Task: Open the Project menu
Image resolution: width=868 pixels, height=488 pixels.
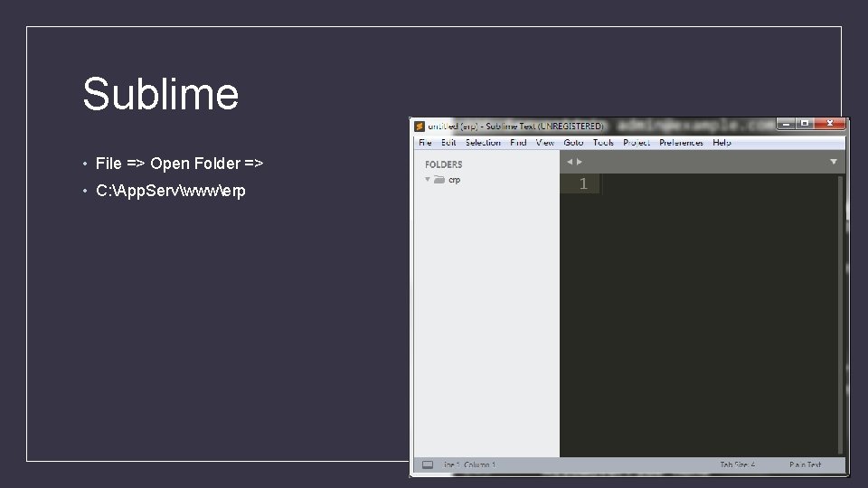Action: click(636, 143)
